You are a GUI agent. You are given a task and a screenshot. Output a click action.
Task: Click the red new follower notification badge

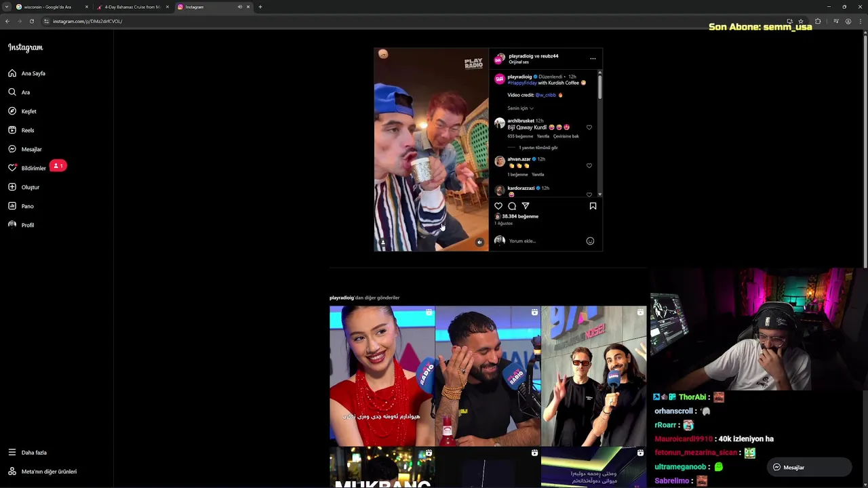pos(58,165)
